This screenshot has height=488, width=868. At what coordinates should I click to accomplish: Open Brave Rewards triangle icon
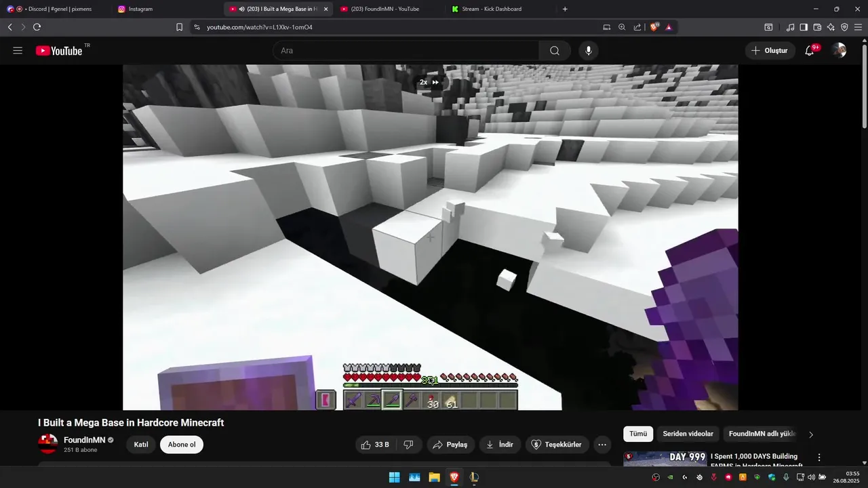(x=669, y=27)
